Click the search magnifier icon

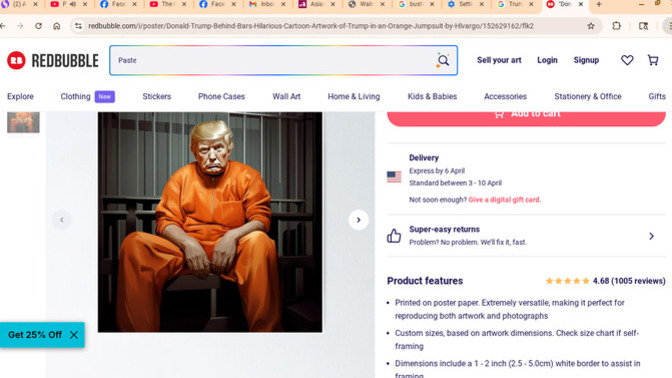point(443,60)
